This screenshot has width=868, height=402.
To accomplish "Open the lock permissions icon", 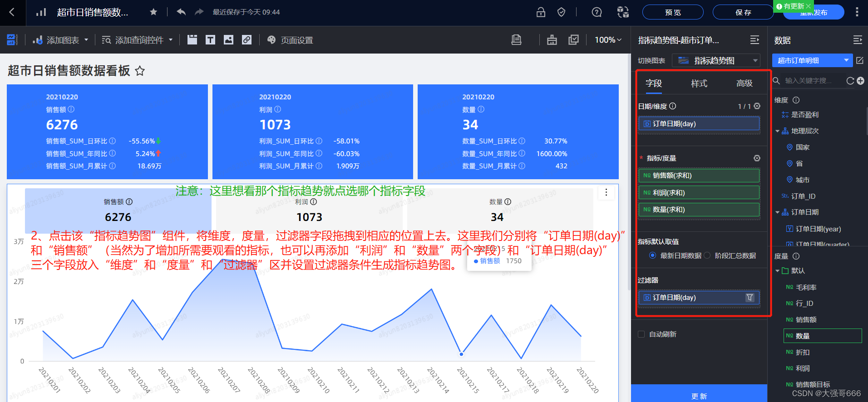I will tap(541, 12).
